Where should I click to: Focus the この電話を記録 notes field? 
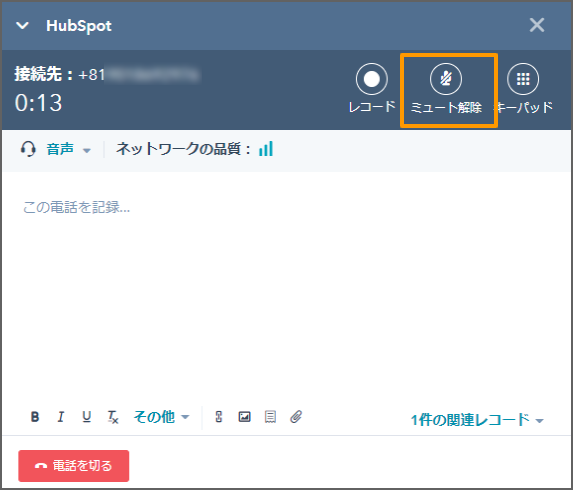(x=286, y=285)
